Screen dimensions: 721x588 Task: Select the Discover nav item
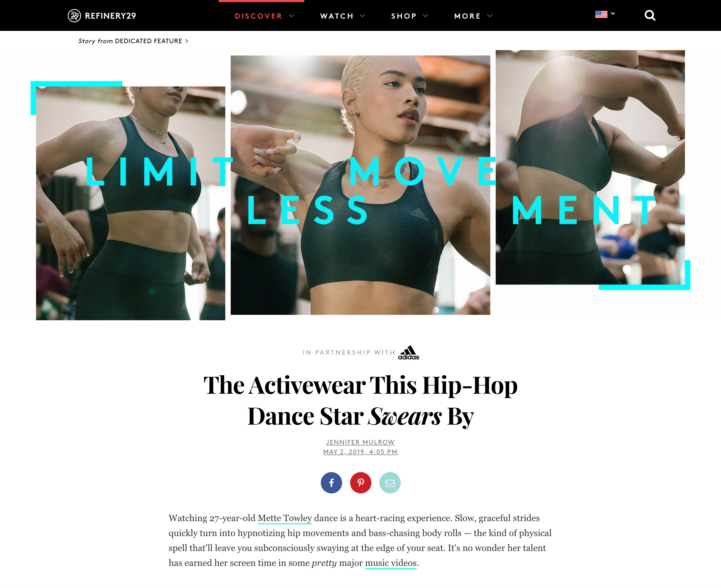[258, 16]
